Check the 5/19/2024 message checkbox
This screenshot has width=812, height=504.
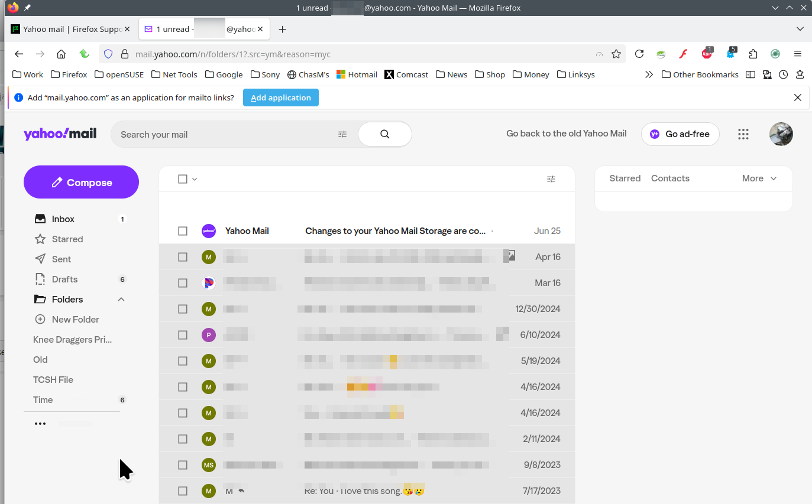[183, 361]
